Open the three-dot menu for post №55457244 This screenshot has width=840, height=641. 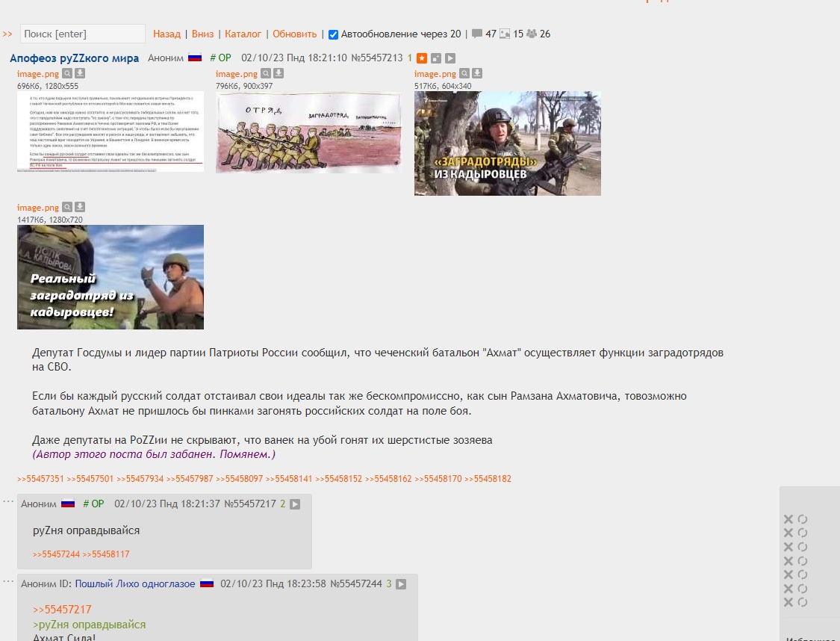pyautogui.click(x=8, y=581)
